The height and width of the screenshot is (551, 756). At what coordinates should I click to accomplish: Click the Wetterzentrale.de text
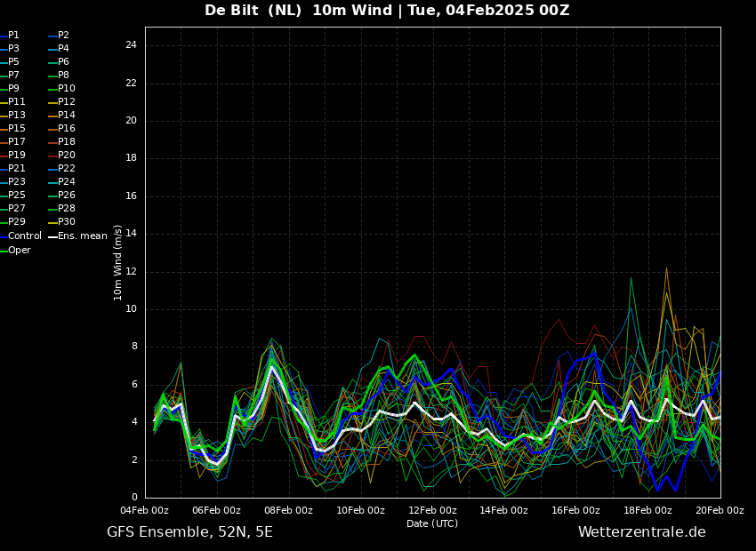pos(641,532)
